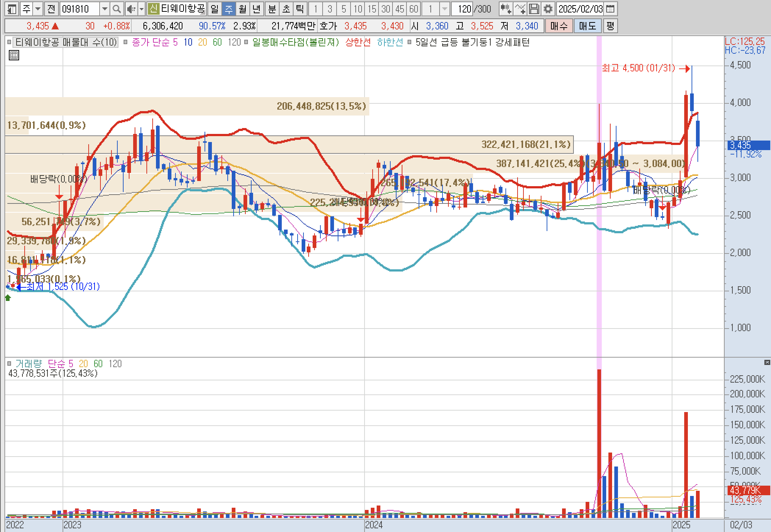Viewport: 771px width, 532px height.
Task: Click the 매도 sell button
Action: pos(587,26)
